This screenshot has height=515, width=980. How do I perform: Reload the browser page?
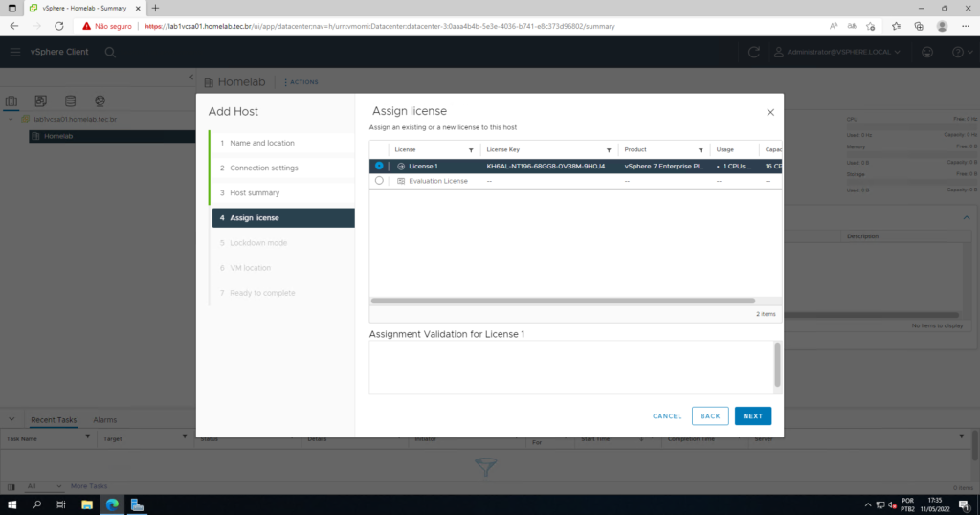(58, 26)
